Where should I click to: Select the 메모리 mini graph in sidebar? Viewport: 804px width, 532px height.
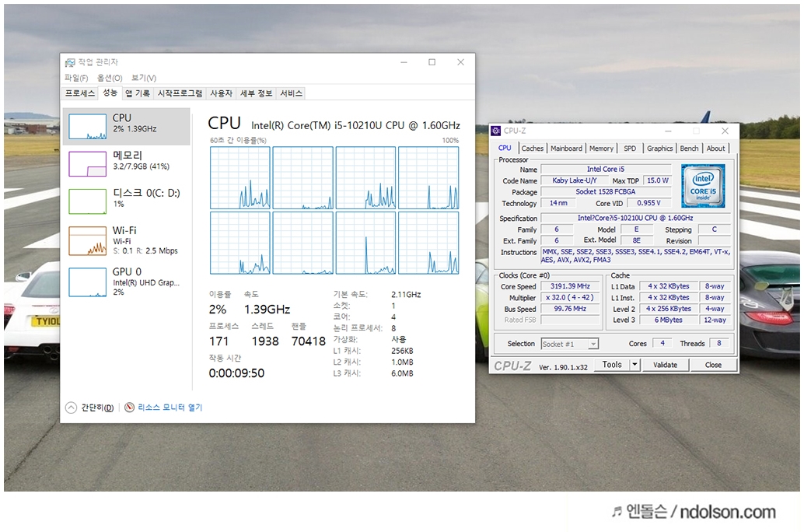point(88,163)
